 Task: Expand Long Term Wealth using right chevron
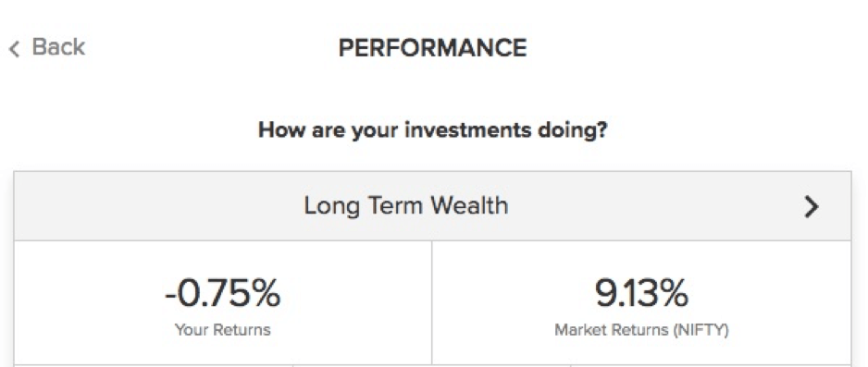[x=811, y=206]
